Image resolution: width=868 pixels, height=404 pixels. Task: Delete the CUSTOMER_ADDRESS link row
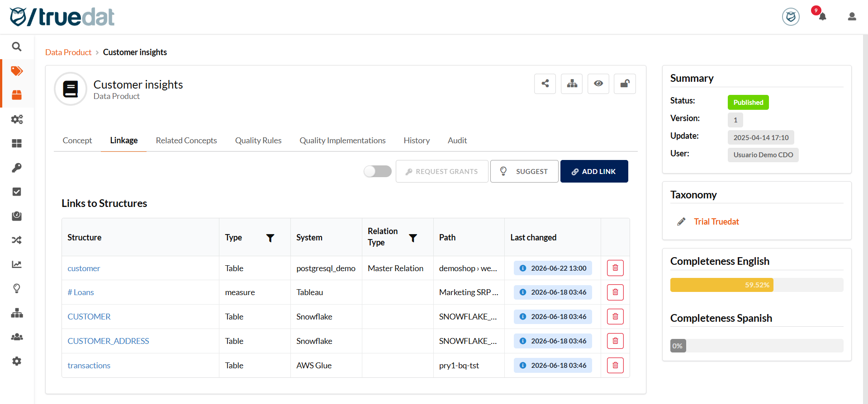[615, 341]
